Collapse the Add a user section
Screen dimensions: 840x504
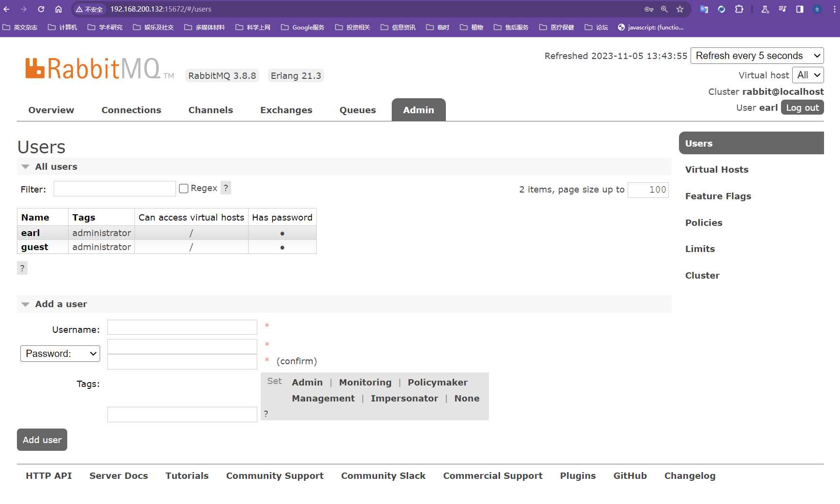coord(26,304)
